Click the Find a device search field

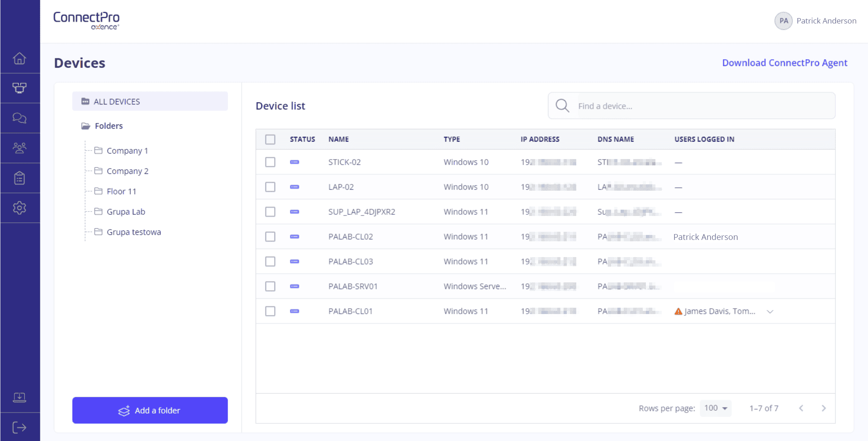703,106
